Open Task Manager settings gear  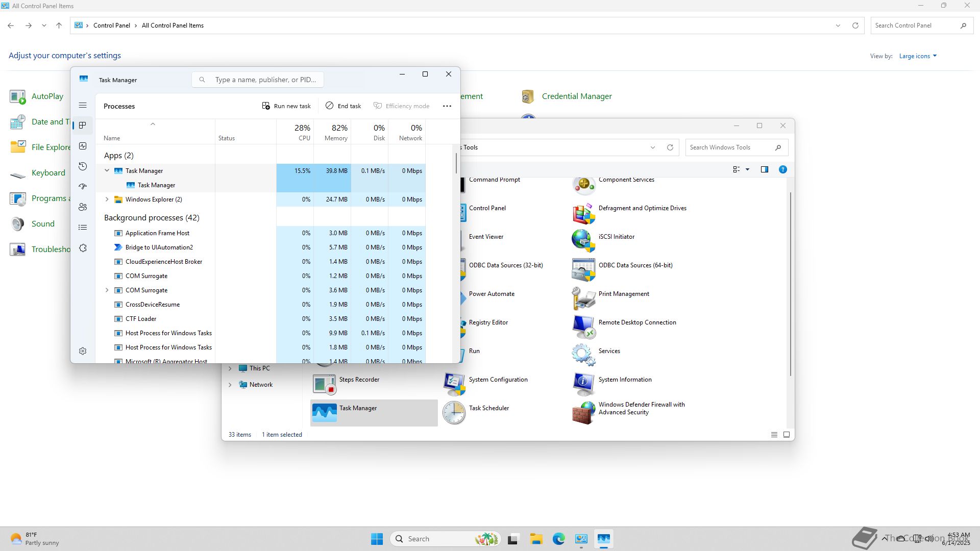pos(83,351)
